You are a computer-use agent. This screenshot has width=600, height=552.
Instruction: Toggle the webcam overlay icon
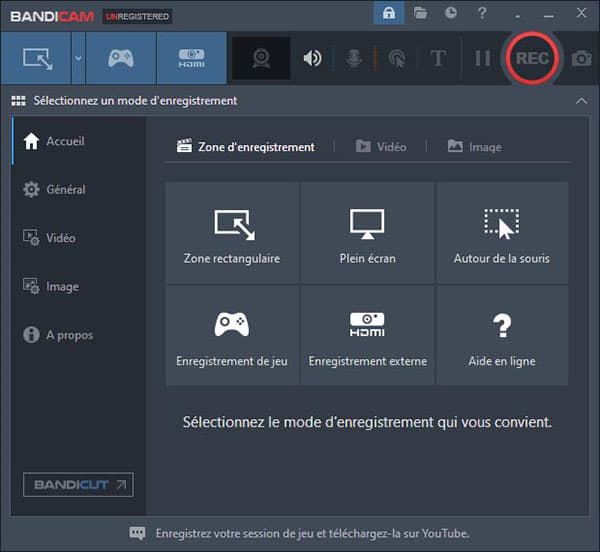click(261, 58)
